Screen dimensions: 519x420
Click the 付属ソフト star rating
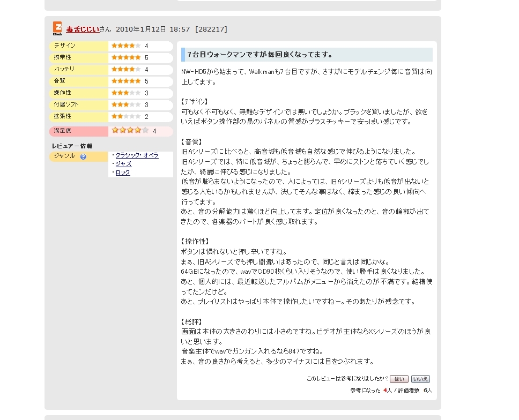tap(126, 104)
